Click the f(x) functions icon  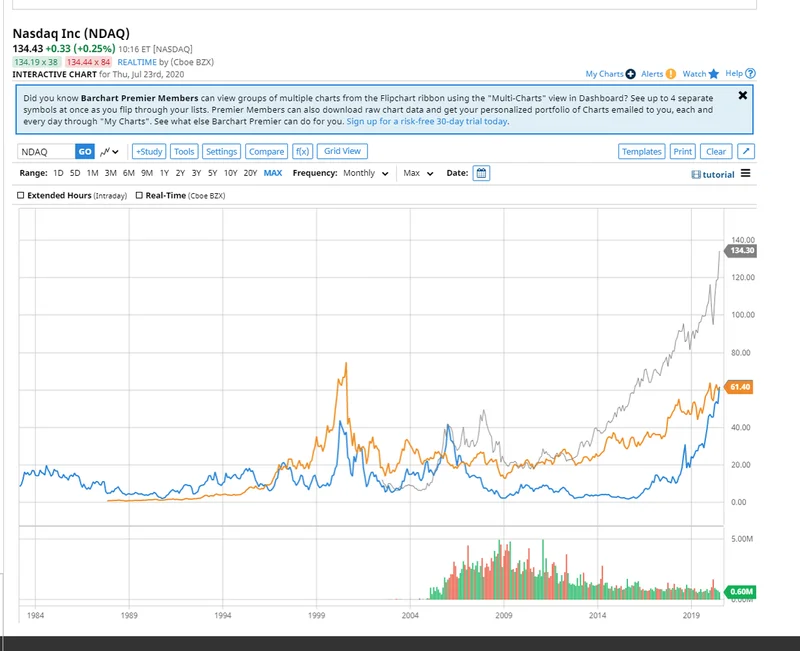(x=301, y=151)
